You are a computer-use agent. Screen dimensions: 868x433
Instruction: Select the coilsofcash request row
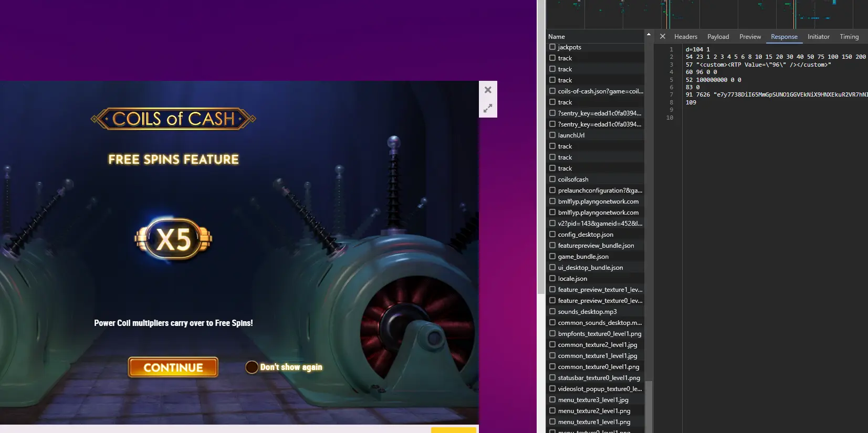(595, 179)
